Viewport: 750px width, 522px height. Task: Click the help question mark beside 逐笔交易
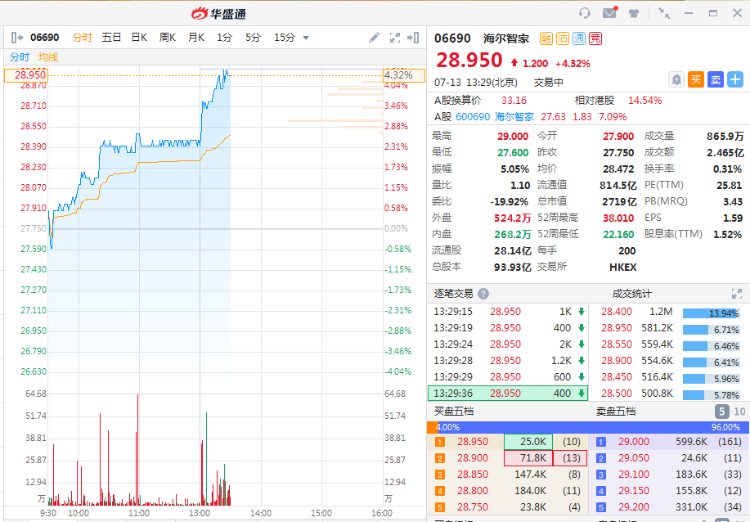tap(483, 293)
